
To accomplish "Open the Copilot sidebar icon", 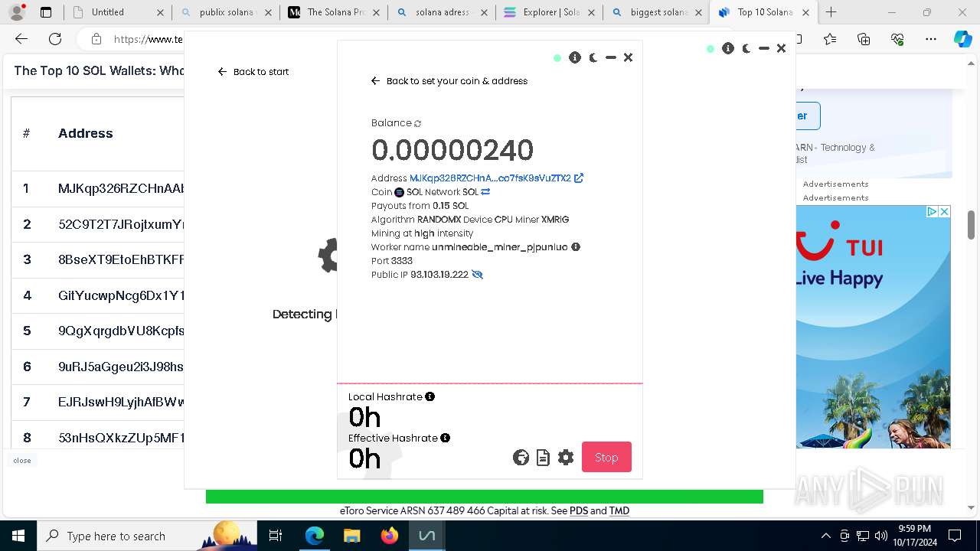I will (x=962, y=39).
